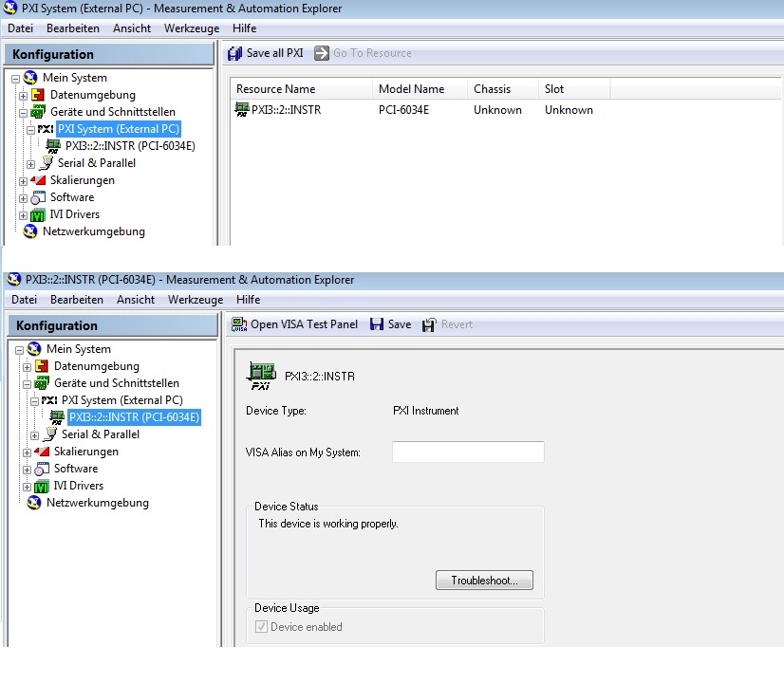Click Go To Resource arrow icon

pyautogui.click(x=322, y=53)
